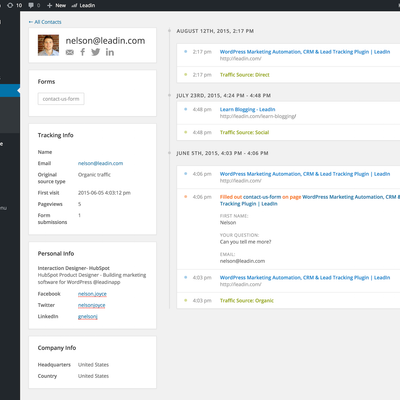The height and width of the screenshot is (400, 400).
Task: Open the LinkedIn icon in contact header
Action: [x=110, y=52]
